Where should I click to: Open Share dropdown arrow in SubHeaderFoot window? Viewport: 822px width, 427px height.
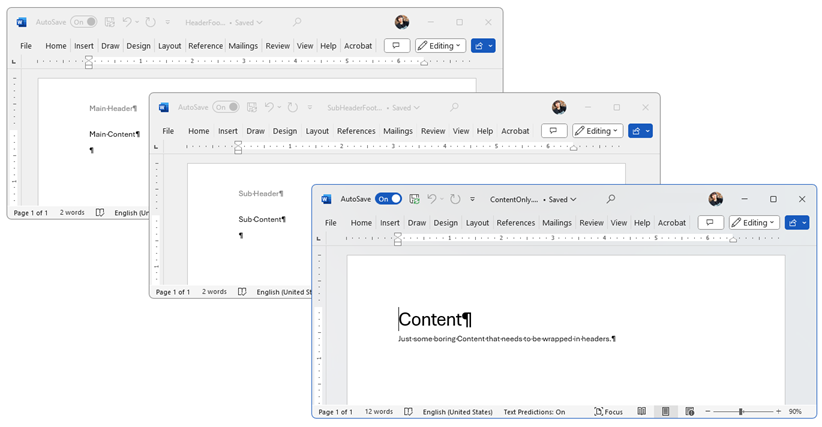pyautogui.click(x=647, y=131)
